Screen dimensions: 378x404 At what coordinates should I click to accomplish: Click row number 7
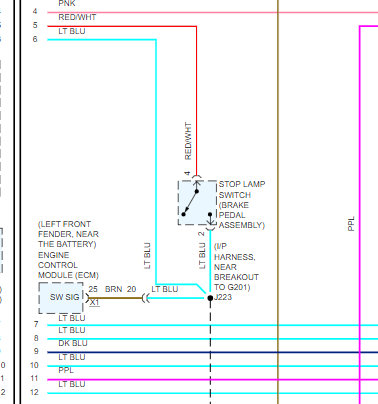point(36,324)
